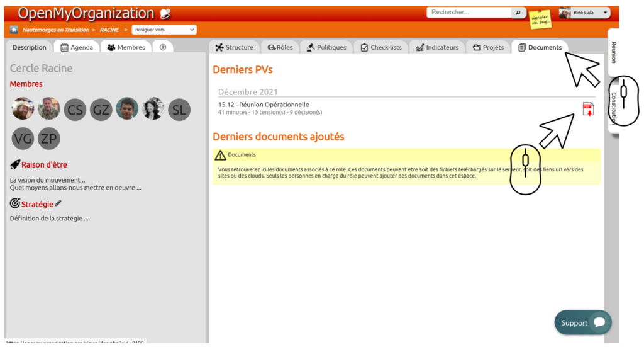Click the Stratégie heading

[x=37, y=204]
